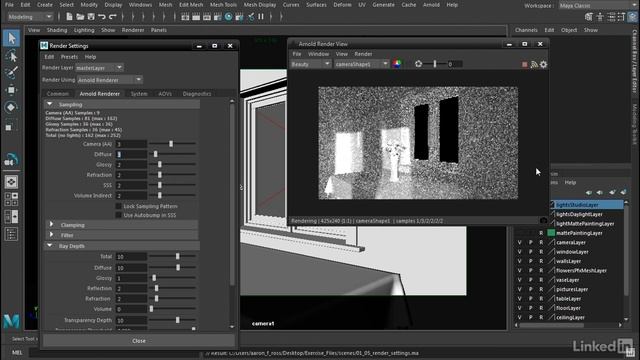Screen dimensions: 640x360
Task: Open the cameraShape1 camera dropdown
Action: click(361, 64)
